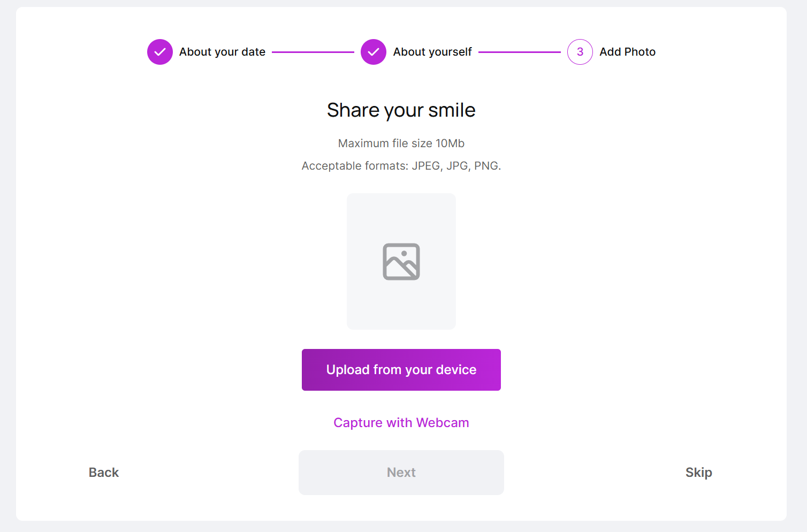Viewport: 807px width, 532px height.
Task: Click the checkmark icon beside About yourself
Action: tap(373, 52)
